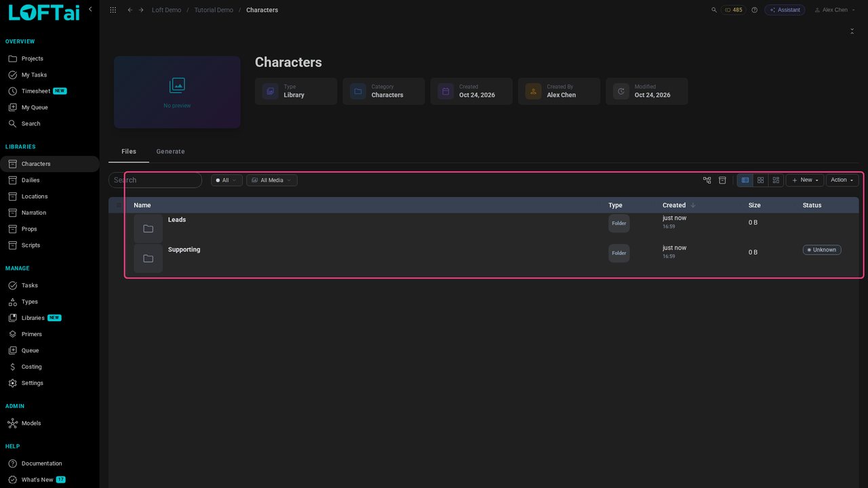The width and height of the screenshot is (868, 488).
Task: Launch the Assistant button
Action: [x=785, y=10]
